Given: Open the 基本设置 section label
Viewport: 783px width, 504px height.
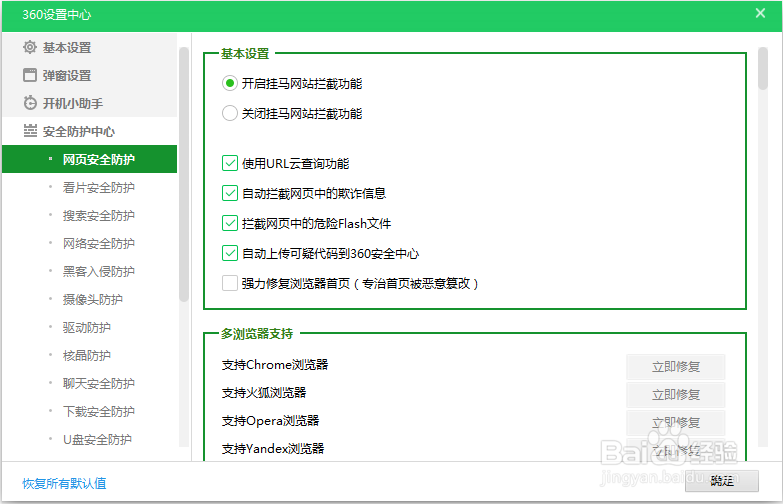Looking at the screenshot, I should tap(67, 47).
